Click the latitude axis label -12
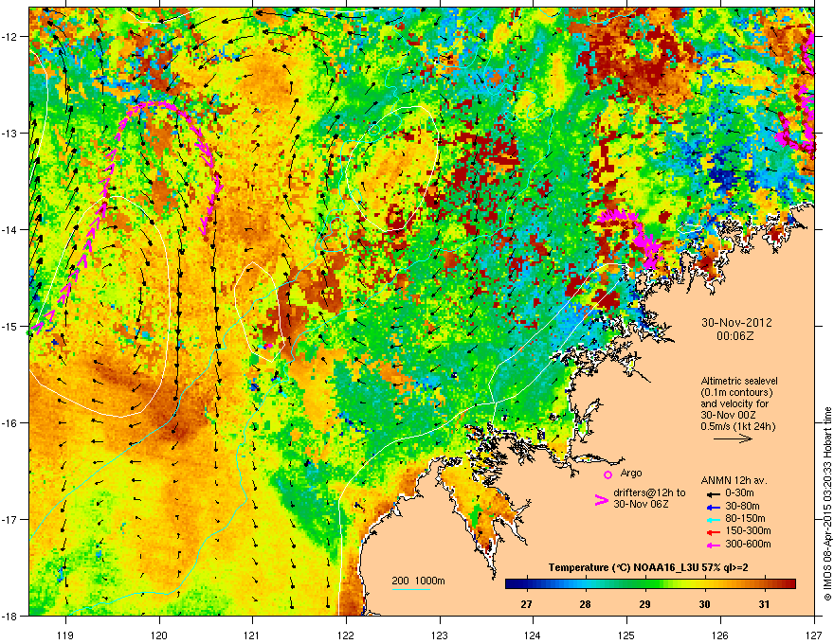The image size is (834, 644). tap(10, 37)
